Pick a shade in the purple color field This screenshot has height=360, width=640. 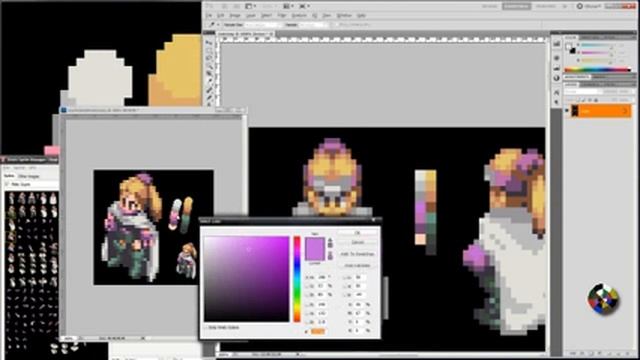pos(247,279)
